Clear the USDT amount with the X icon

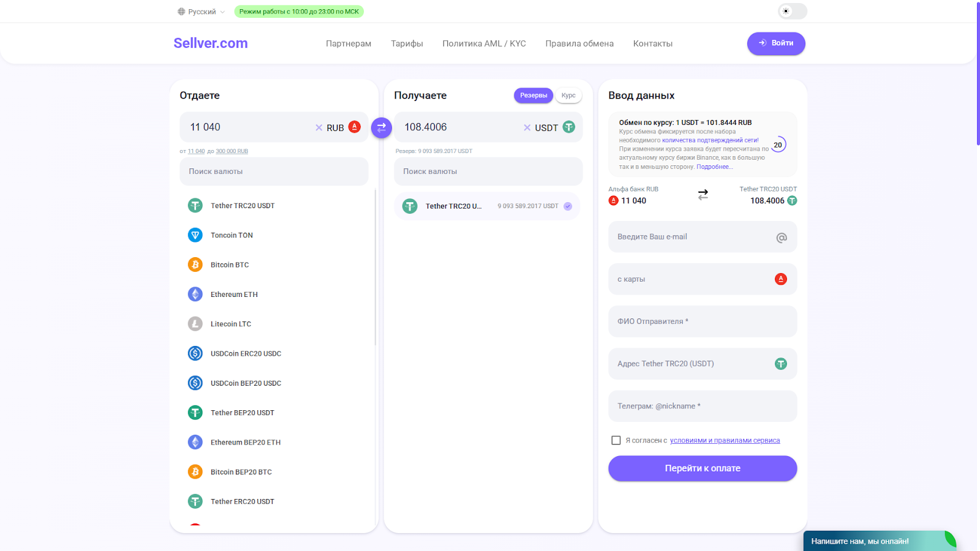(x=527, y=127)
